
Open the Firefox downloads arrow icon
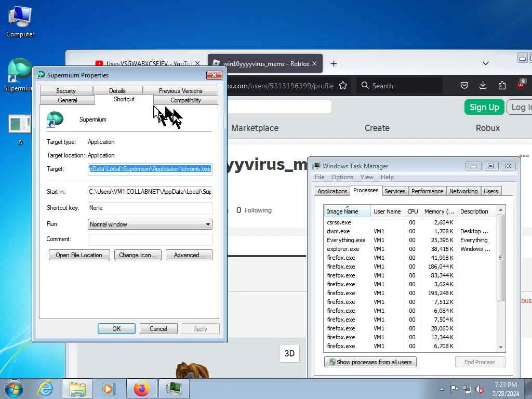point(483,86)
